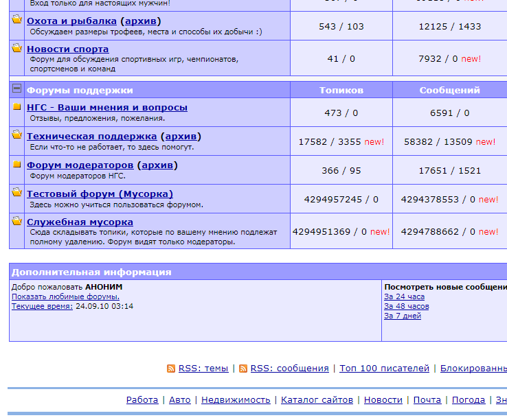Click folder icon beside Охота и рыбалка
The height and width of the screenshot is (420, 507).
pos(17,20)
